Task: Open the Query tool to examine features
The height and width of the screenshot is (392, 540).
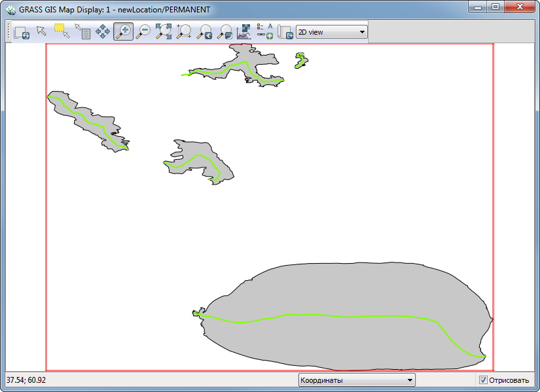Action: 86,31
